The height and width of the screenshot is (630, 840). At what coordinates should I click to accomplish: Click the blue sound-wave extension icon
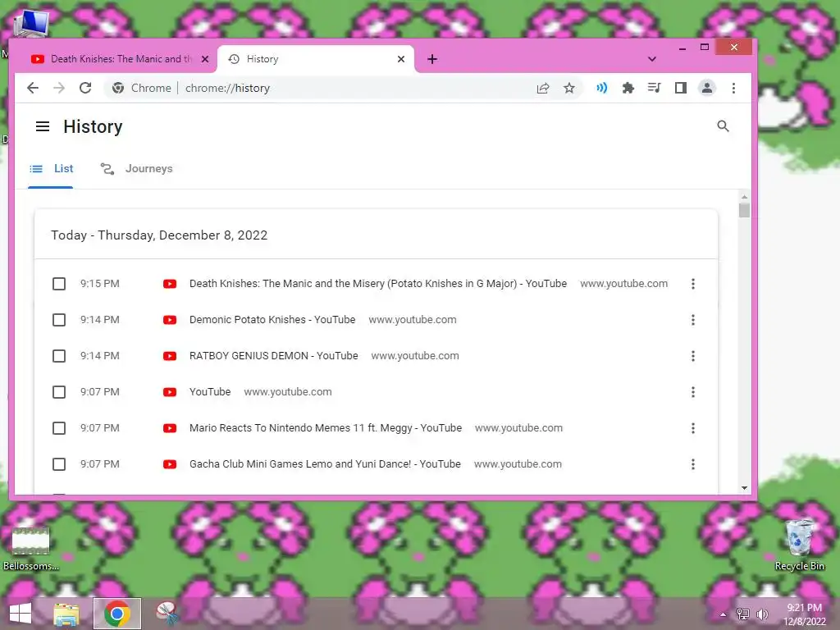tap(601, 88)
